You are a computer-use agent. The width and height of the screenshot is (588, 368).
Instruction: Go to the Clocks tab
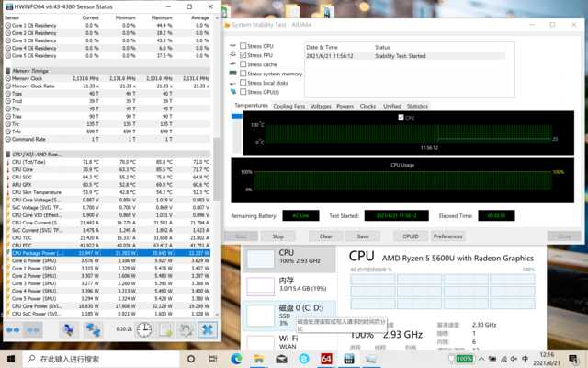pos(367,107)
